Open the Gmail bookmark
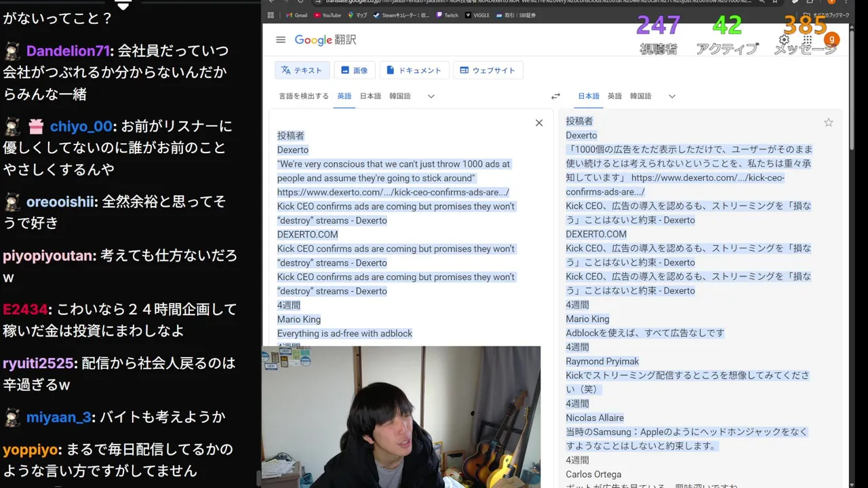 (296, 15)
